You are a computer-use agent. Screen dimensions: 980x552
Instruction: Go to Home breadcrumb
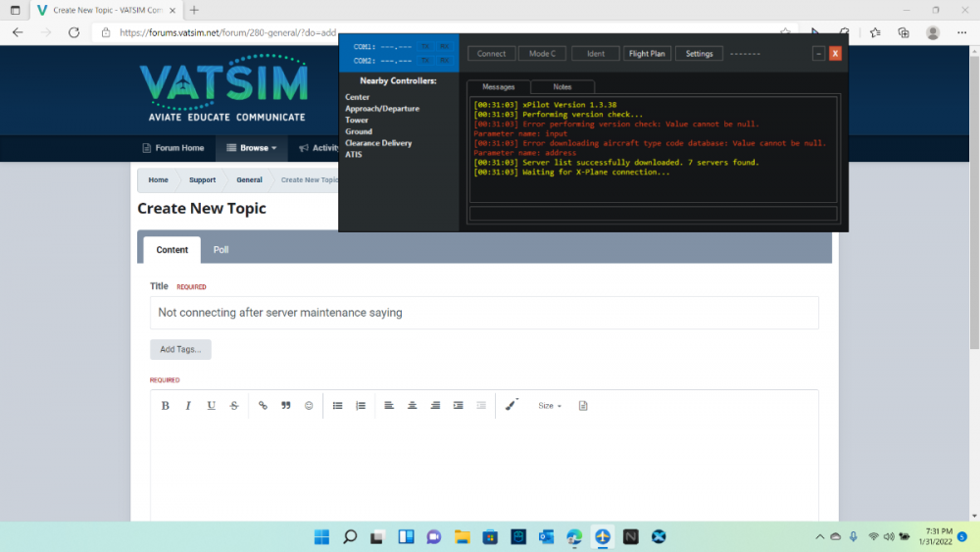point(158,180)
